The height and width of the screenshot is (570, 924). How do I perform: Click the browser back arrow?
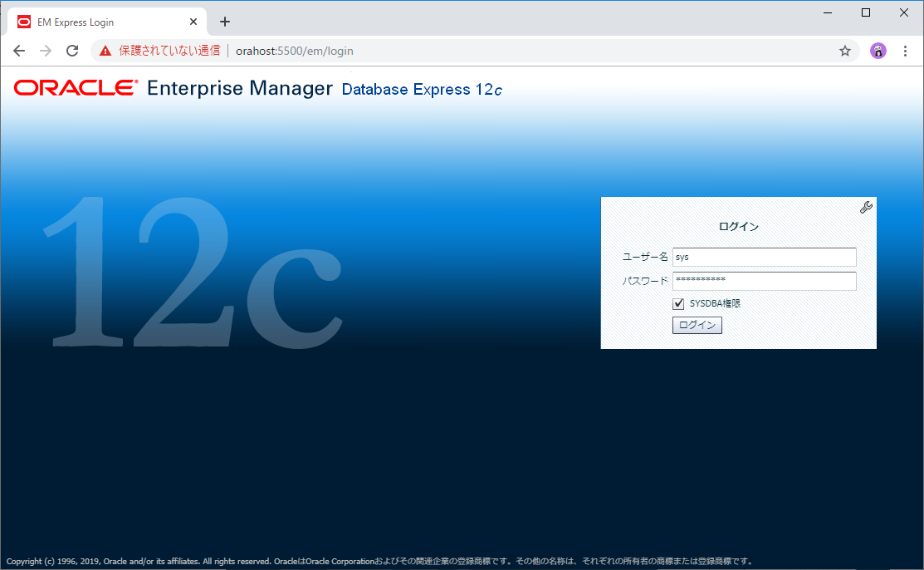click(19, 51)
